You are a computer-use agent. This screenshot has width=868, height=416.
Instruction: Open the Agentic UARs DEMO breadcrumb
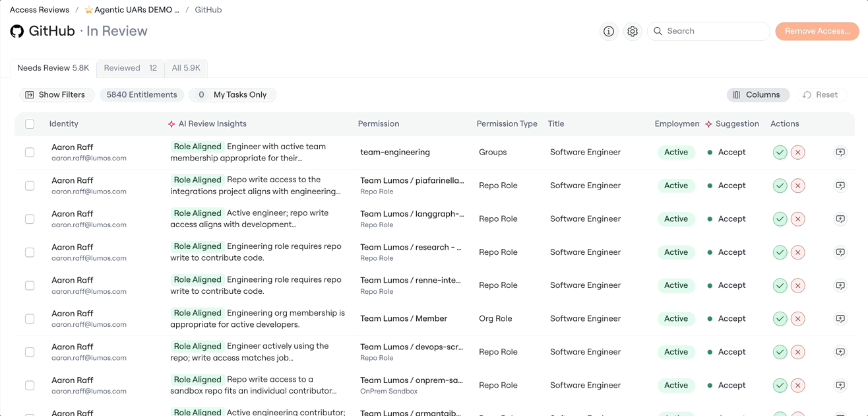[x=132, y=10]
